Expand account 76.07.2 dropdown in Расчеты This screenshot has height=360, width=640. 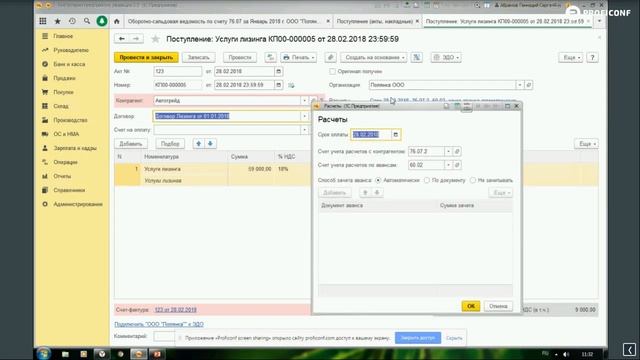coord(448,151)
